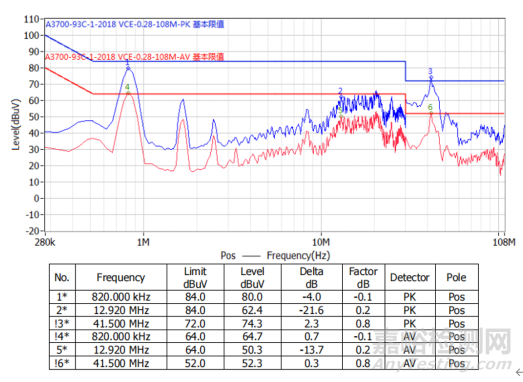Click the Factor dB column header

363,277
